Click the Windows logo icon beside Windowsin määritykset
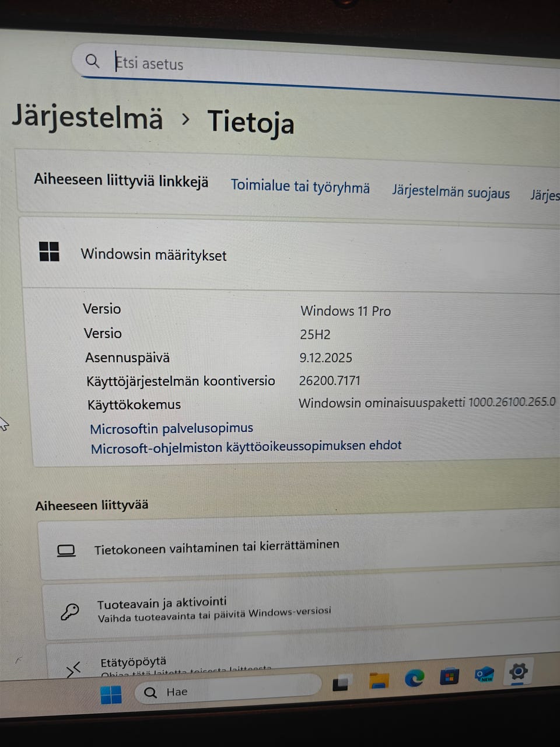This screenshot has height=747, width=560. [x=49, y=252]
